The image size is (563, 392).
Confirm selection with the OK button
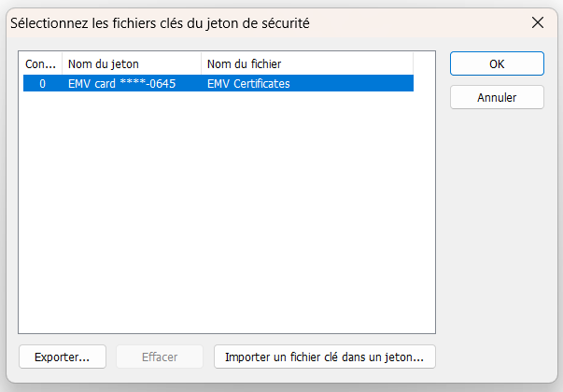click(497, 63)
